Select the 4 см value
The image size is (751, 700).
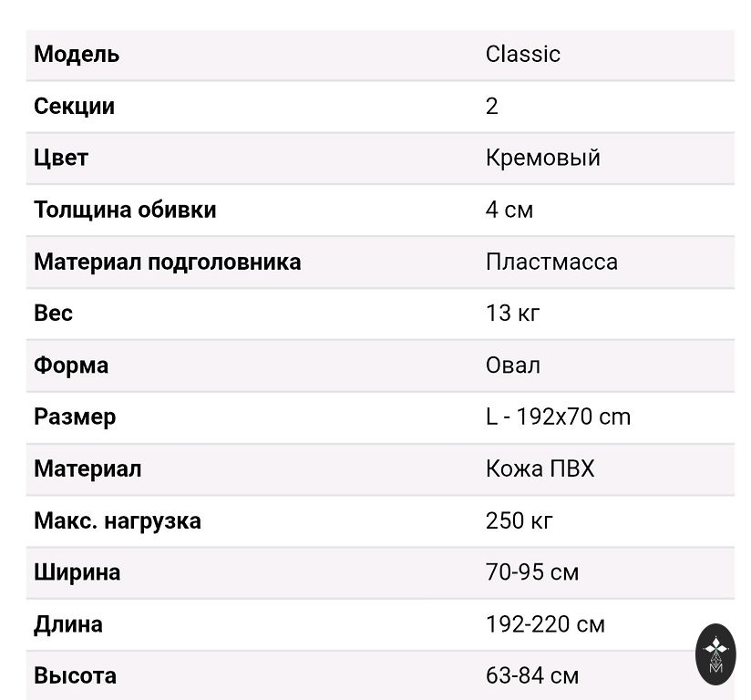coord(509,210)
